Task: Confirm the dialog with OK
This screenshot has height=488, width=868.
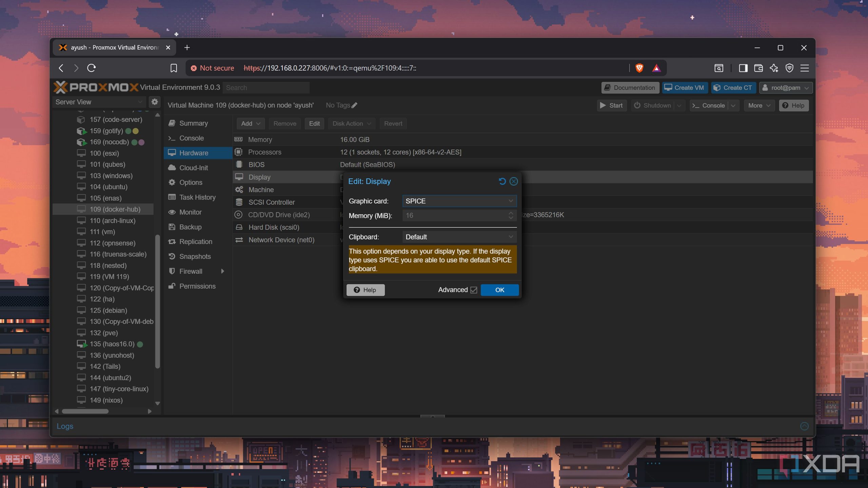Action: [499, 290]
